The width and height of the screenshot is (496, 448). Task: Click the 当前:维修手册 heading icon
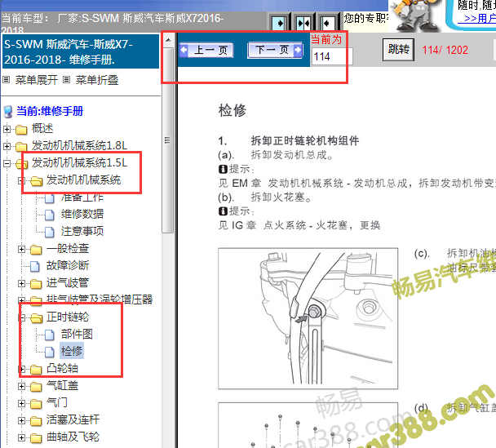[x=7, y=112]
